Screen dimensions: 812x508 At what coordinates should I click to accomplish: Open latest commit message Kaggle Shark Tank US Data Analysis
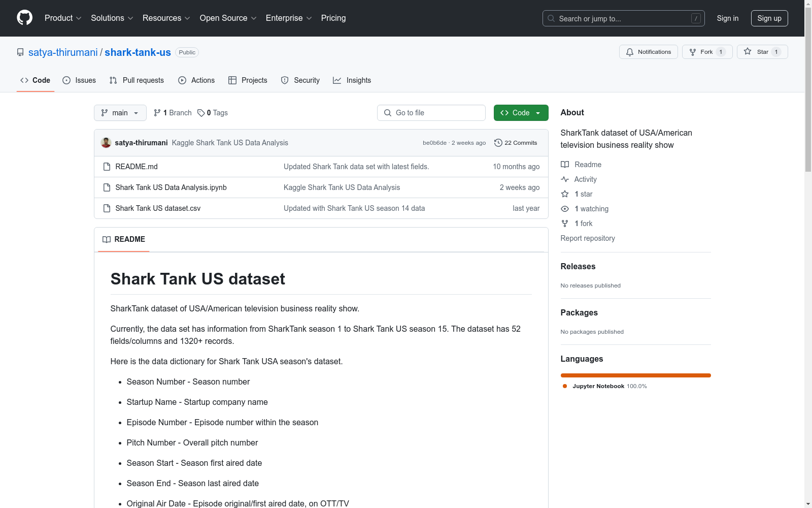(230, 143)
